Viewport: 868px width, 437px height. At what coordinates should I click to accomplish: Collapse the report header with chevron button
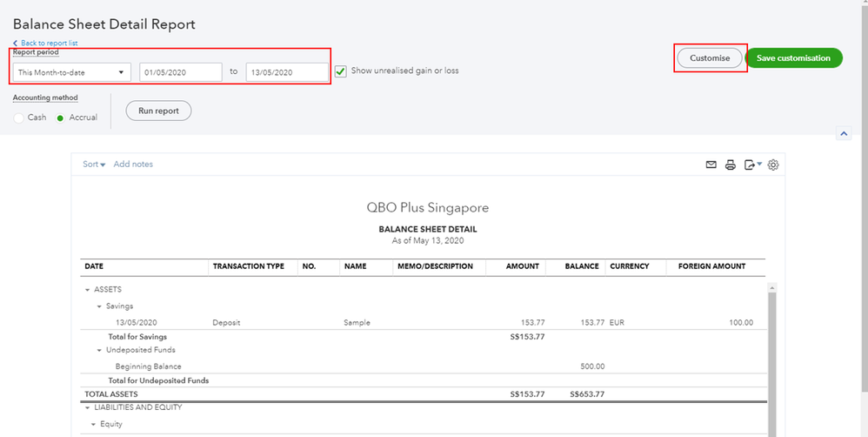click(x=843, y=134)
